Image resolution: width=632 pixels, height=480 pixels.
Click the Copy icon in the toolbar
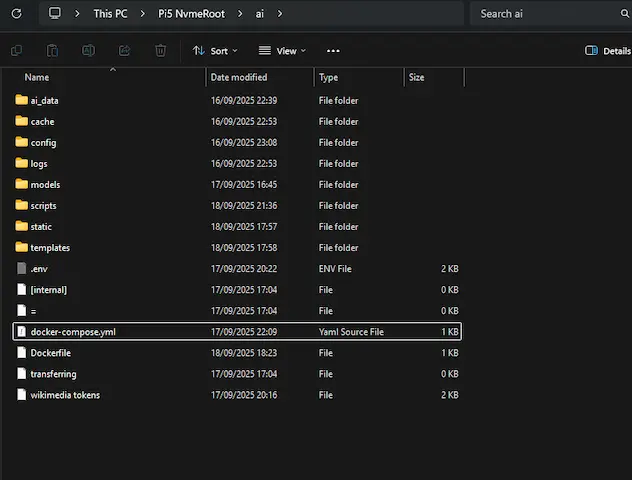pos(17,51)
